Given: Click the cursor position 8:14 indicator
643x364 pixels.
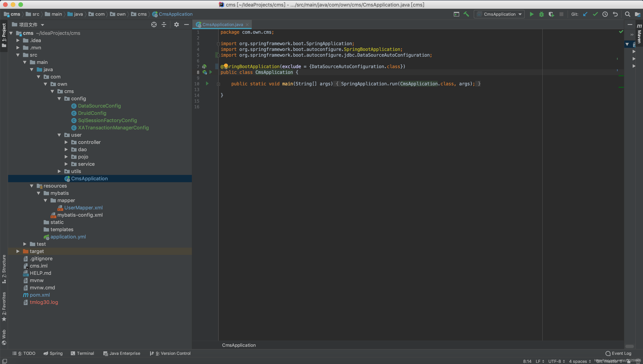Looking at the screenshot, I should (x=527, y=361).
